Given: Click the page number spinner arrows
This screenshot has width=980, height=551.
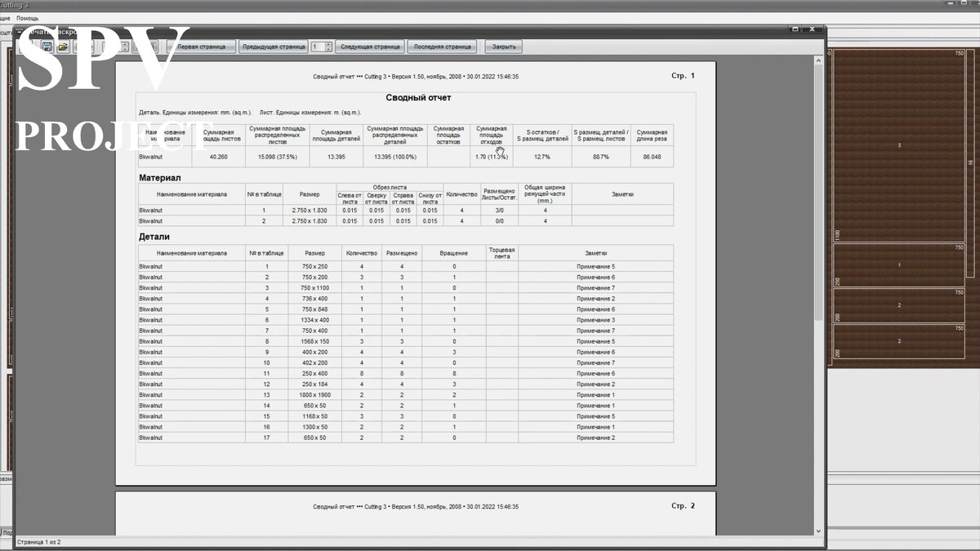Looking at the screenshot, I should pyautogui.click(x=328, y=47).
